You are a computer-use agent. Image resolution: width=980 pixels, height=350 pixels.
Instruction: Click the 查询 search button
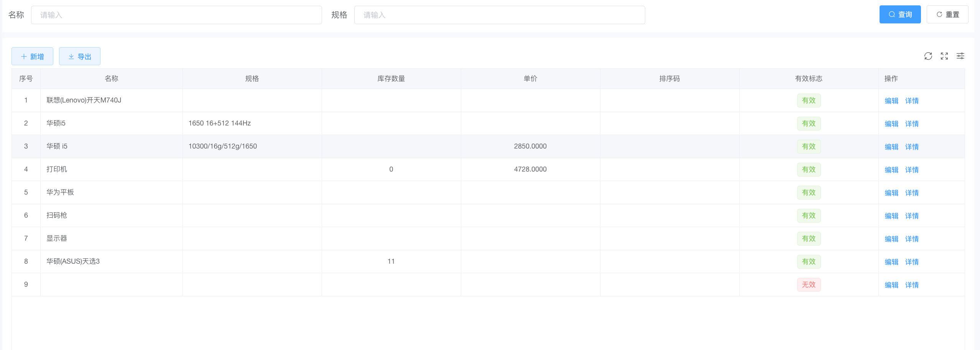pyautogui.click(x=899, y=15)
